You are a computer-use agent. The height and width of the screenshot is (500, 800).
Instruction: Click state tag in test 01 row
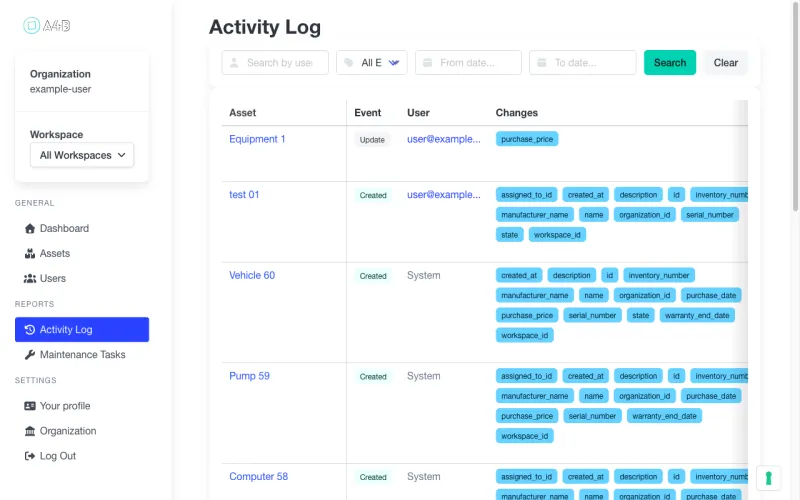[510, 235]
